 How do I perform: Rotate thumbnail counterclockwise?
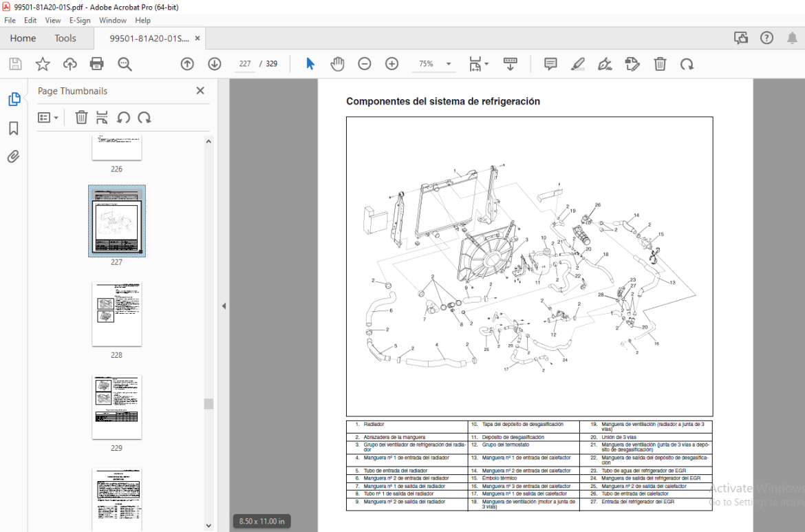pyautogui.click(x=123, y=118)
